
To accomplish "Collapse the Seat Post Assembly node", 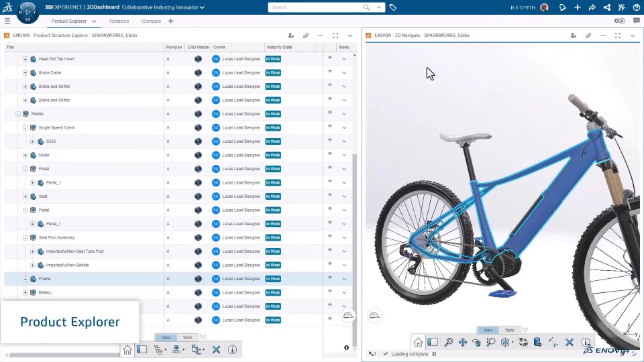I will coord(25,237).
